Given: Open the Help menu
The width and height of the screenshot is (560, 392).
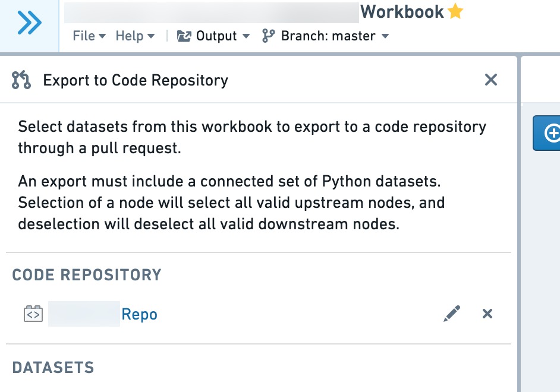Looking at the screenshot, I should tap(135, 36).
